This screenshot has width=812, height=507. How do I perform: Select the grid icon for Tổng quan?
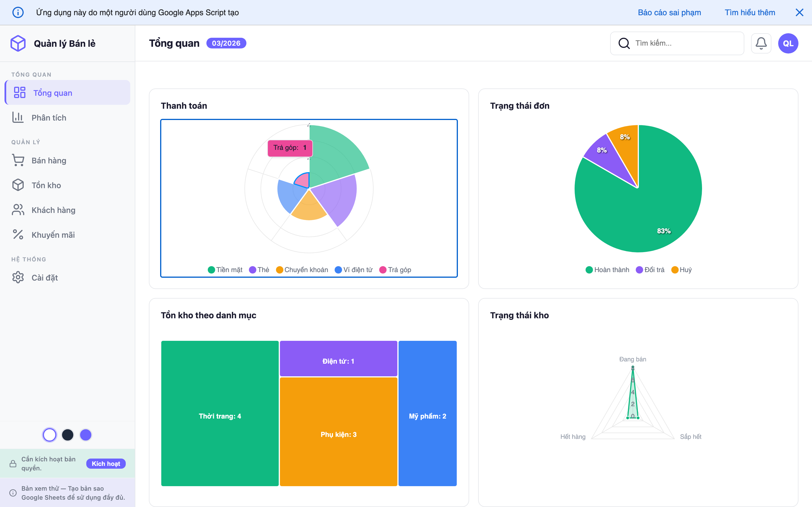tap(19, 93)
